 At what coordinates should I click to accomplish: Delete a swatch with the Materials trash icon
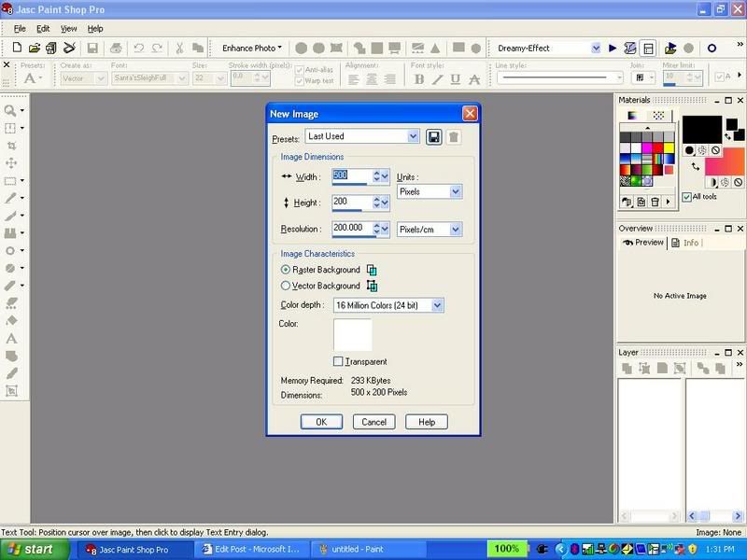point(655,202)
